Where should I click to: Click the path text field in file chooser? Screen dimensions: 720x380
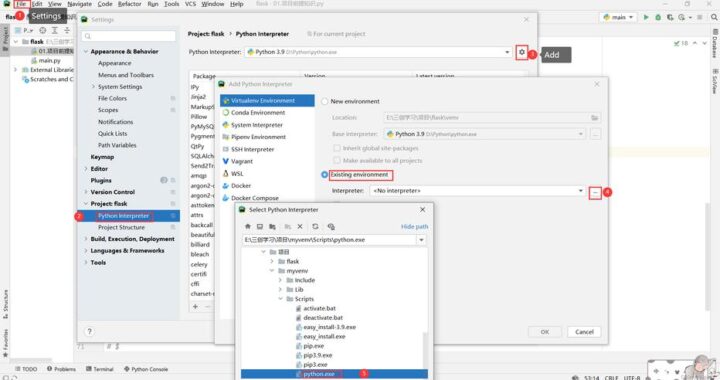pyautogui.click(x=329, y=240)
